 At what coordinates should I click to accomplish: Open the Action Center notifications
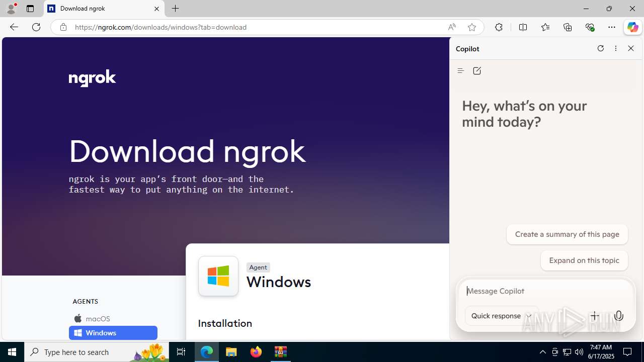[628, 352]
